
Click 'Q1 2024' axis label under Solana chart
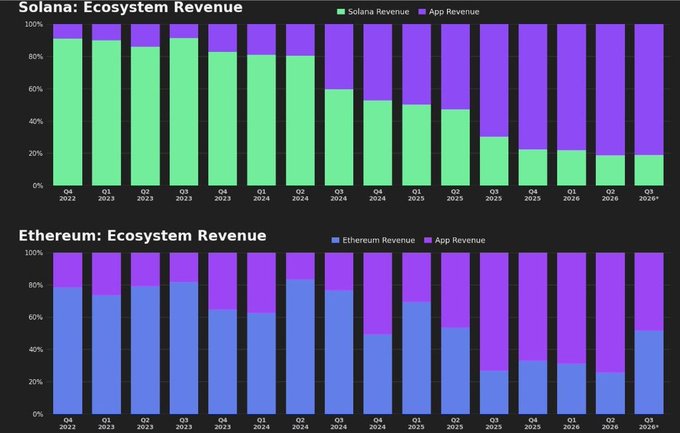(262, 195)
